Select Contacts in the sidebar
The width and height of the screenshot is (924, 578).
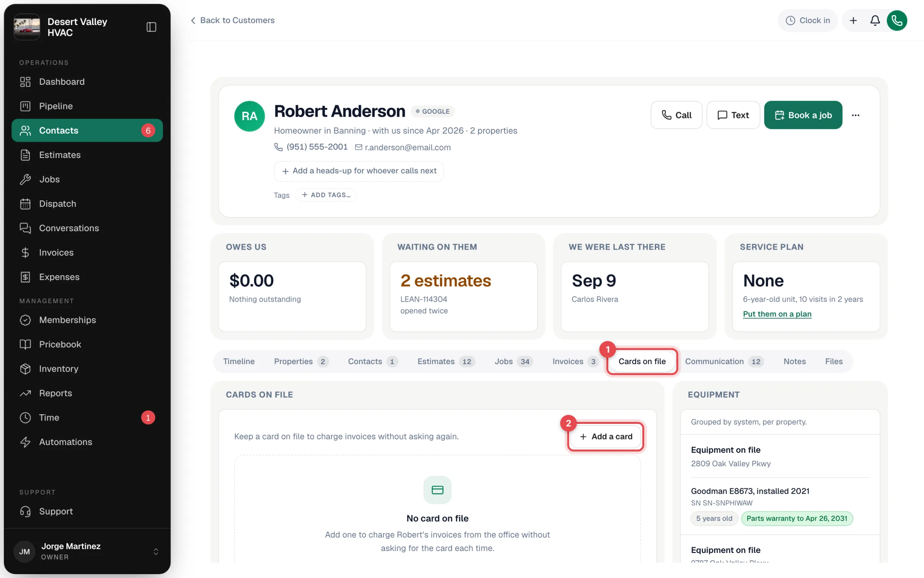coord(87,130)
